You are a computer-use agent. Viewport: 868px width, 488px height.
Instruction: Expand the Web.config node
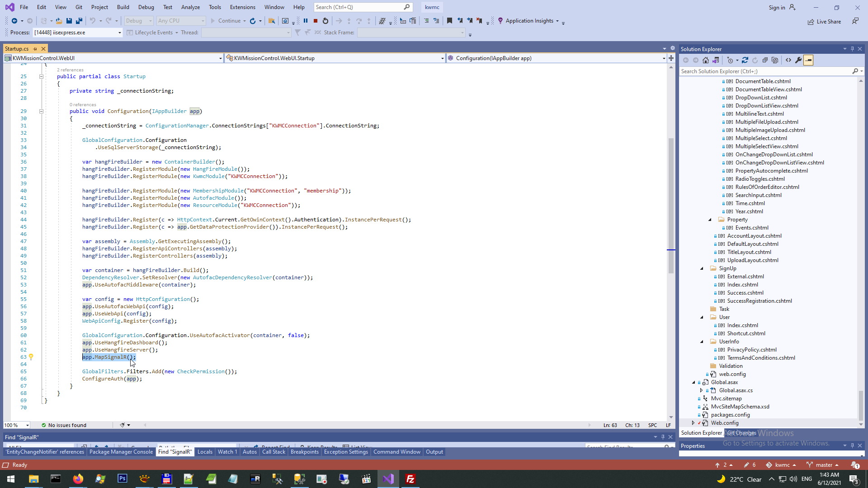[693, 423]
